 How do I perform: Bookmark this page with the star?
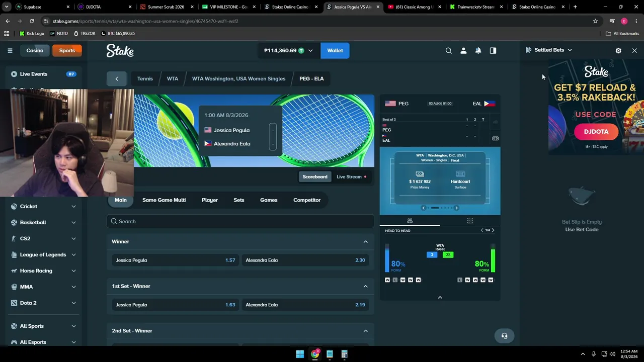[x=595, y=21]
